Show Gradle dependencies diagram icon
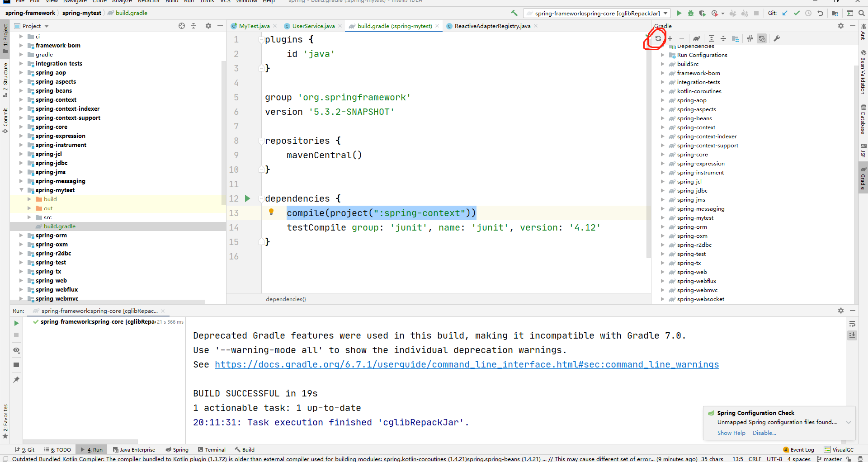This screenshot has height=462, width=868. coord(736,39)
